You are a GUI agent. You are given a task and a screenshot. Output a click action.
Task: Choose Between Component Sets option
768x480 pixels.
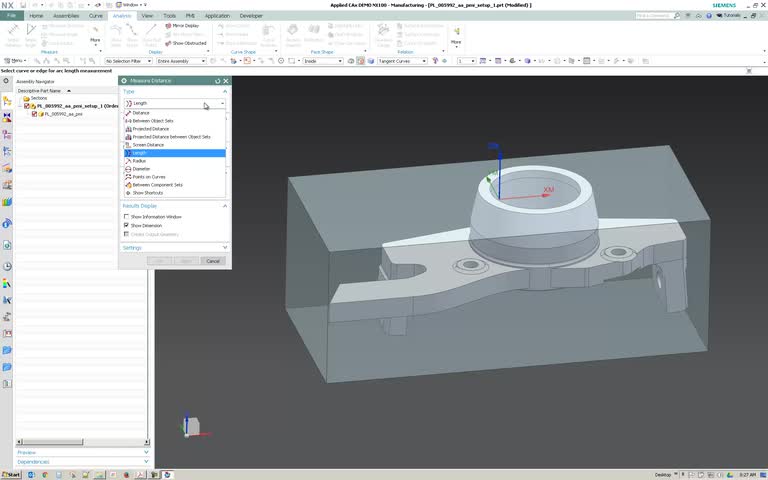pos(157,185)
